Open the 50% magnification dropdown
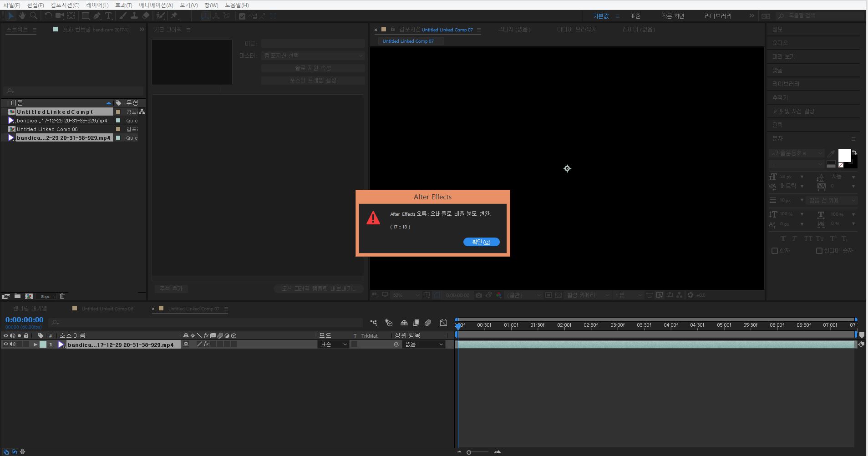Image resolution: width=868 pixels, height=456 pixels. tap(406, 295)
